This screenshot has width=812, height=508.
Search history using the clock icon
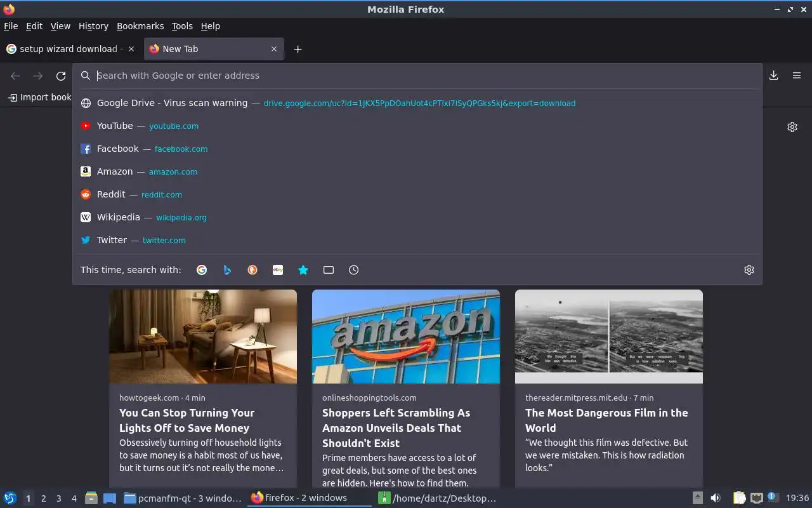[x=354, y=270]
